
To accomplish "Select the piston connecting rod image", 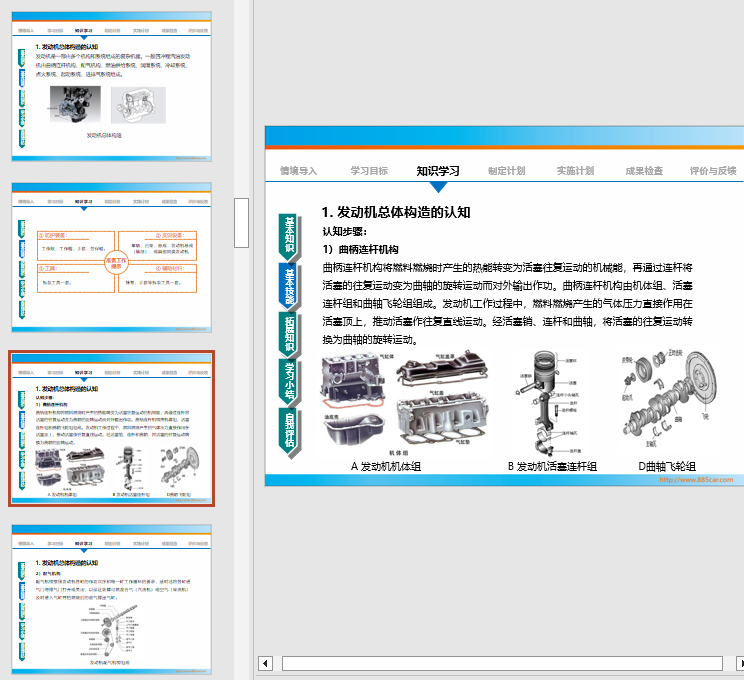I will tap(548, 403).
